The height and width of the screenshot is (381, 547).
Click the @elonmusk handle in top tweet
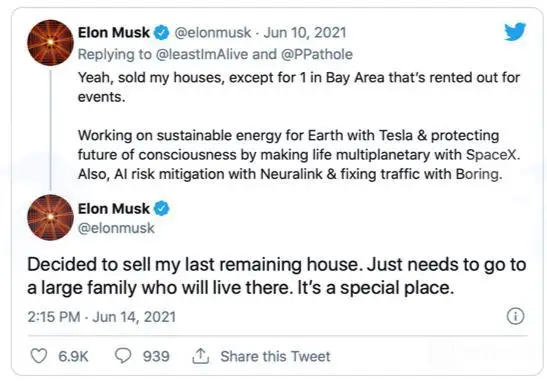tap(212, 32)
